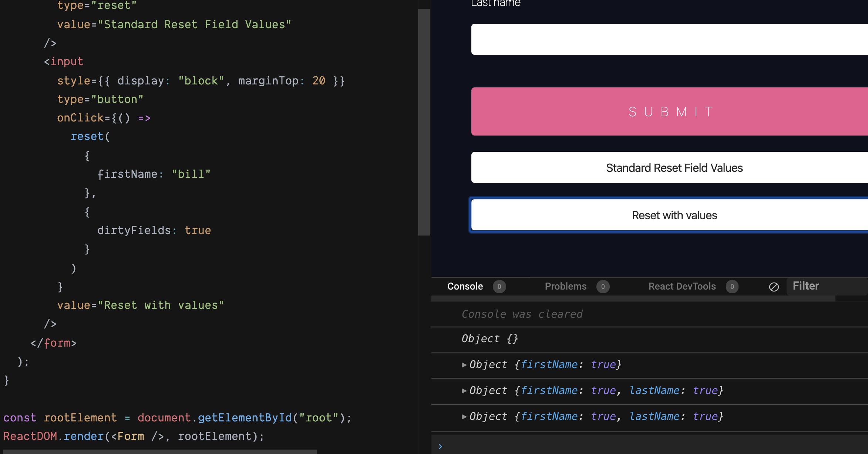Image resolution: width=868 pixels, height=454 pixels.
Task: Open the React DevTools tab
Action: click(682, 286)
